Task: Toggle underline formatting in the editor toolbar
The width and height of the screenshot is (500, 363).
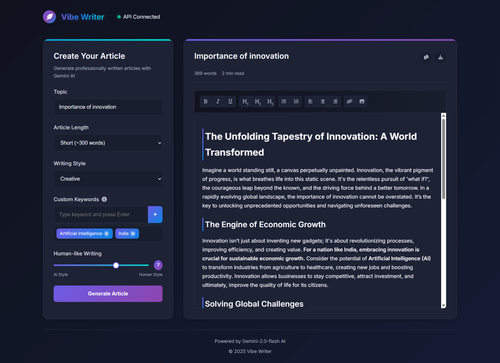Action: 230,101
